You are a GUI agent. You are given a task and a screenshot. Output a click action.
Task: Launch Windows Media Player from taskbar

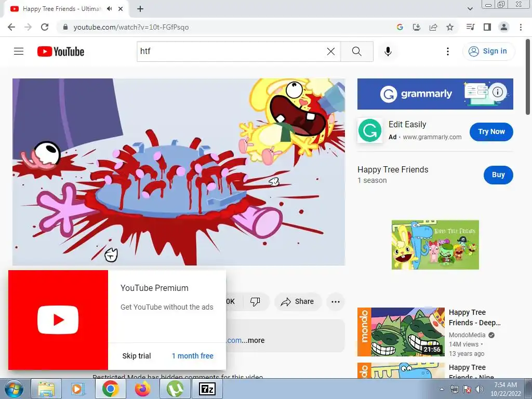pyautogui.click(x=77, y=389)
